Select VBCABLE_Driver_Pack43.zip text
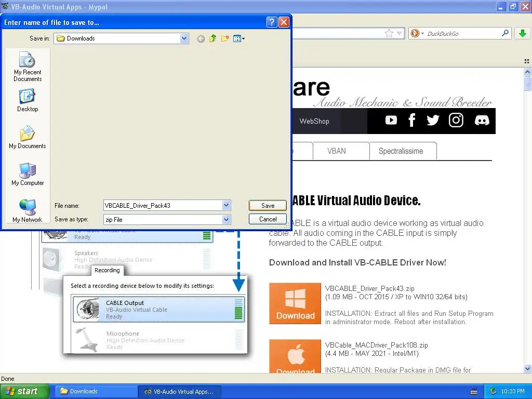532x399 pixels. pos(369,288)
